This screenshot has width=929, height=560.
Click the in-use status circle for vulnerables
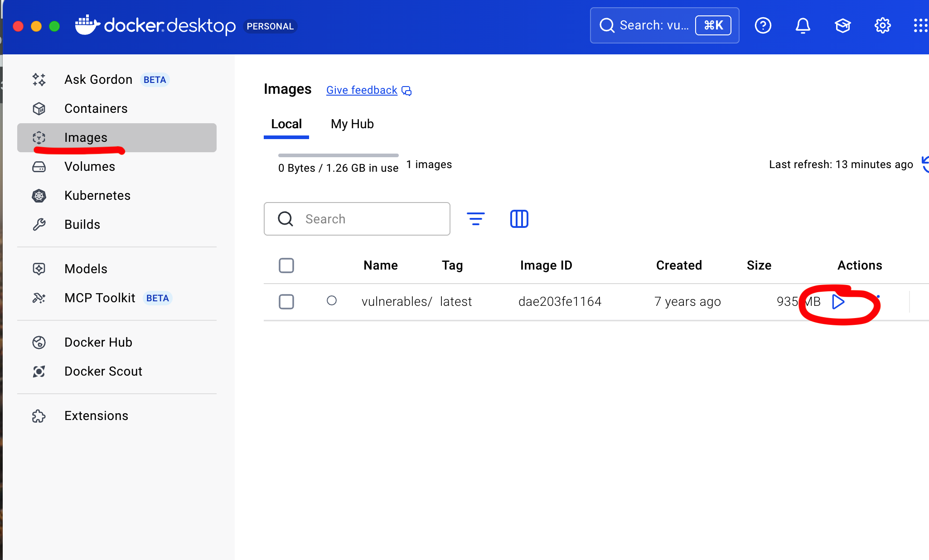pos(331,301)
